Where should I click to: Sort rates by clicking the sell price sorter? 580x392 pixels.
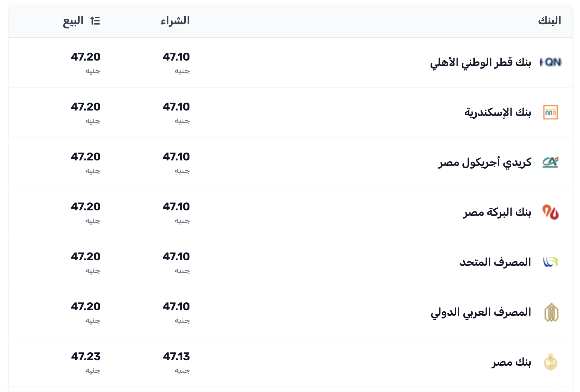95,21
